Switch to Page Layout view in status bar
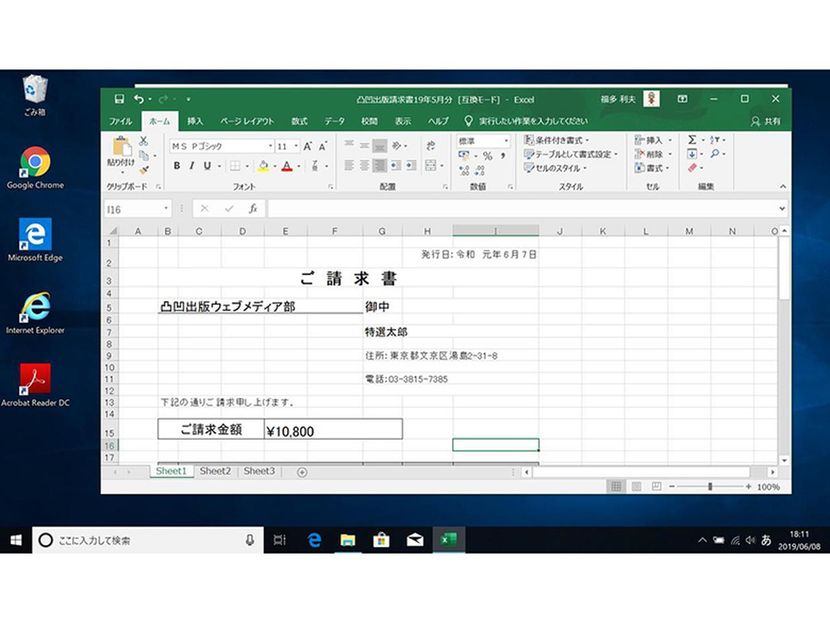This screenshot has height=623, width=830. (x=637, y=486)
